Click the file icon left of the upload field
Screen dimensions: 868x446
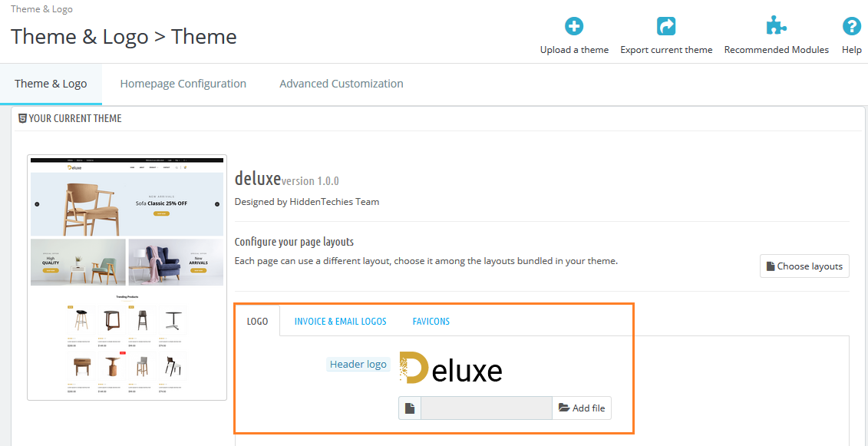coord(410,408)
